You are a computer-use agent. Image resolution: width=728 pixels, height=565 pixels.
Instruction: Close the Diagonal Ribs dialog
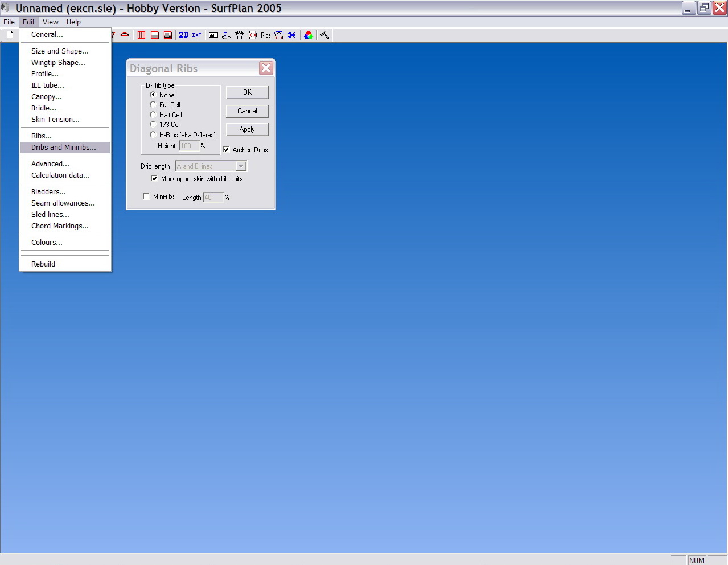[266, 68]
